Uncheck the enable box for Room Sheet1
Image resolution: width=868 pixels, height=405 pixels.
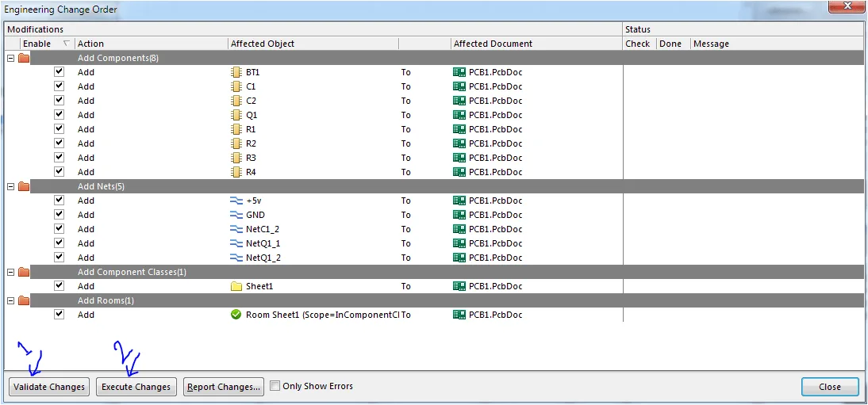point(60,315)
